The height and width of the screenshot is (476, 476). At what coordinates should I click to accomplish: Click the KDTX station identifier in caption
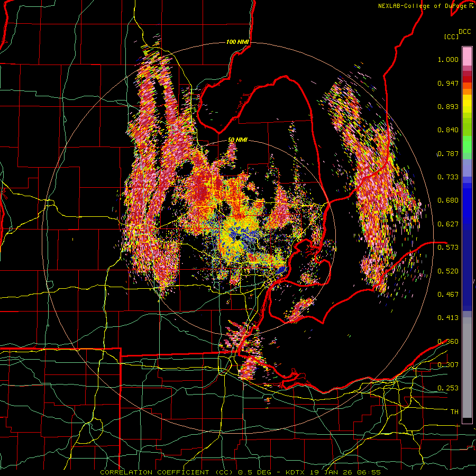(x=295, y=472)
